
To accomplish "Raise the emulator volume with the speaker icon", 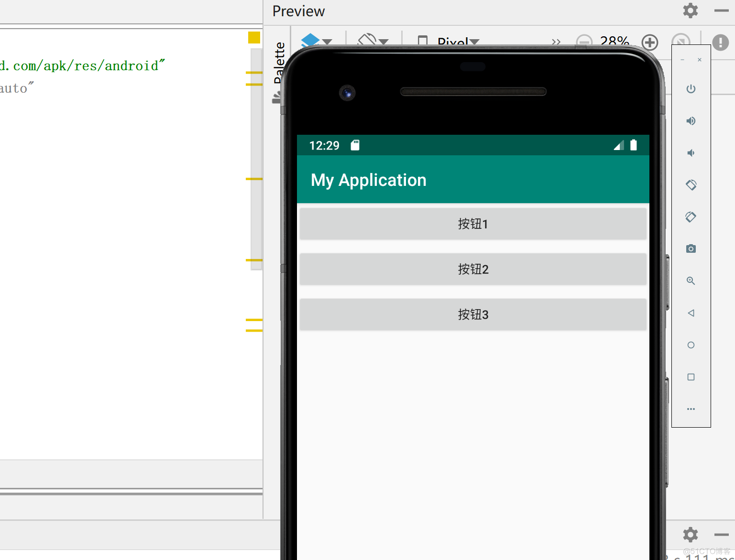I will pos(691,121).
